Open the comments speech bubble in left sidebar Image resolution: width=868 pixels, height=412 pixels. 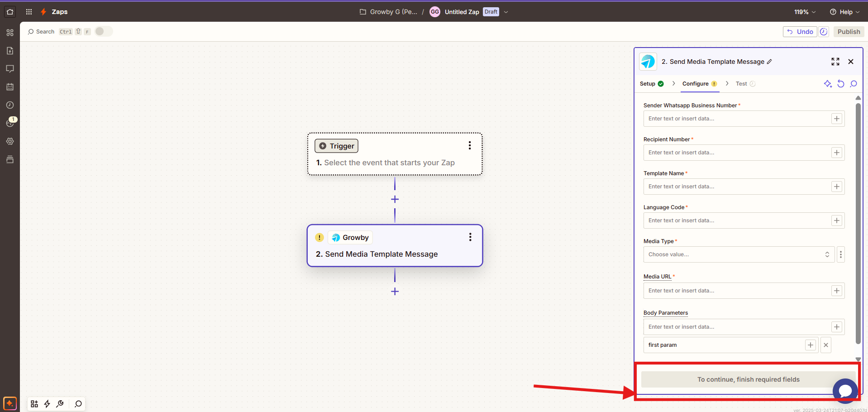[x=10, y=69]
